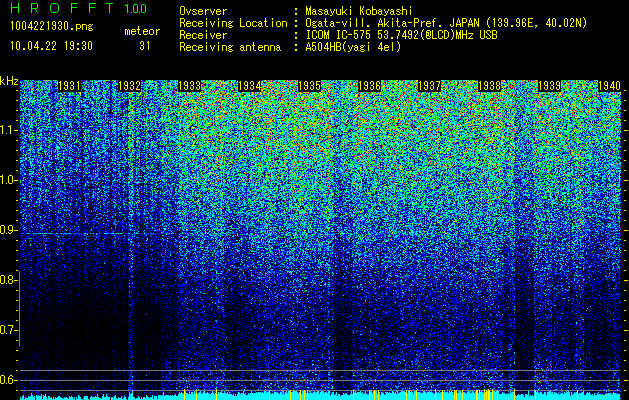This screenshot has height=400, width=629.
Task: Click the 1931 time marker label
Action: tap(69, 86)
